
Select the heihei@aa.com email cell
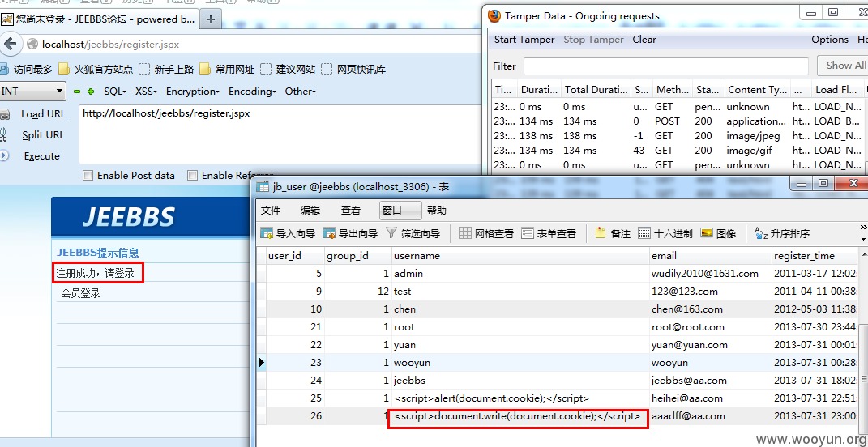pos(711,398)
